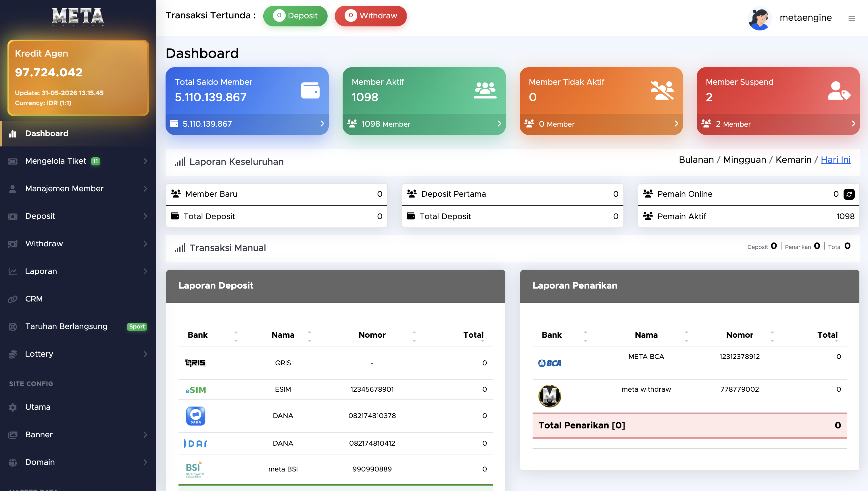868x491 pixels.
Task: Click the Kredit Agen balance card
Action: (78, 78)
